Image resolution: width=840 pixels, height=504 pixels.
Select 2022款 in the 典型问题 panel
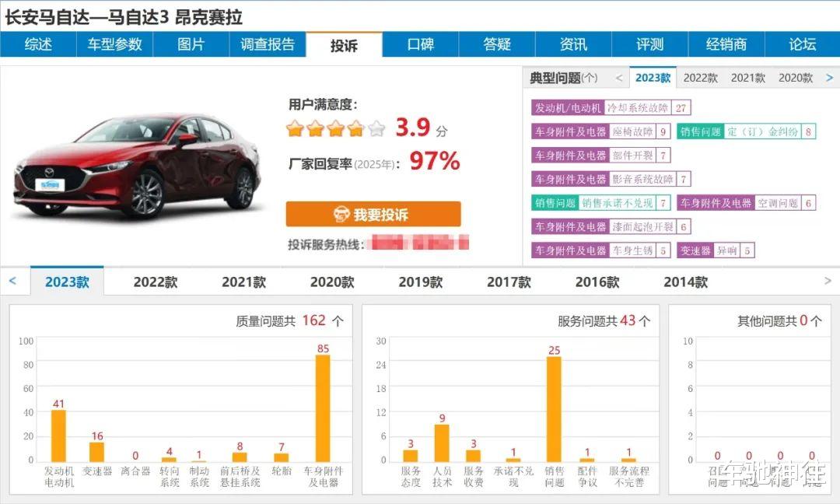[x=700, y=79]
